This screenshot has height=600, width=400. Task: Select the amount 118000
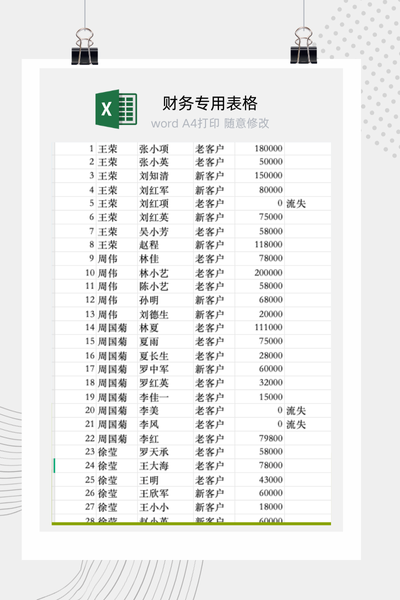point(268,244)
